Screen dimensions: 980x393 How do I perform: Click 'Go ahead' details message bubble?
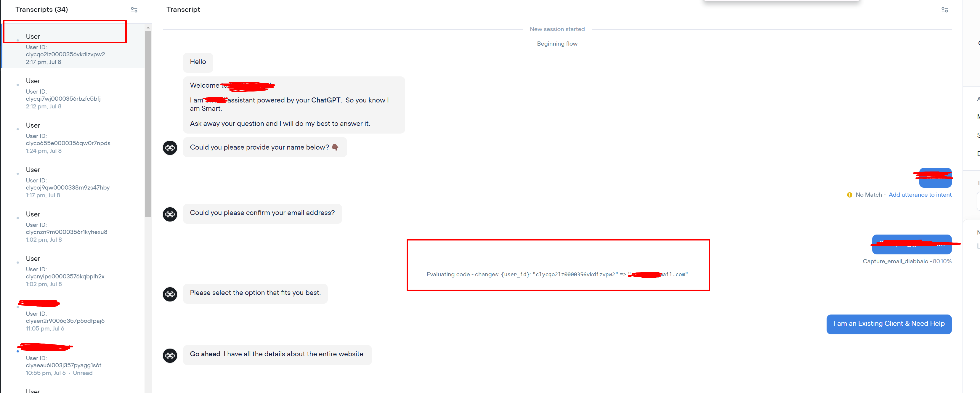(277, 354)
